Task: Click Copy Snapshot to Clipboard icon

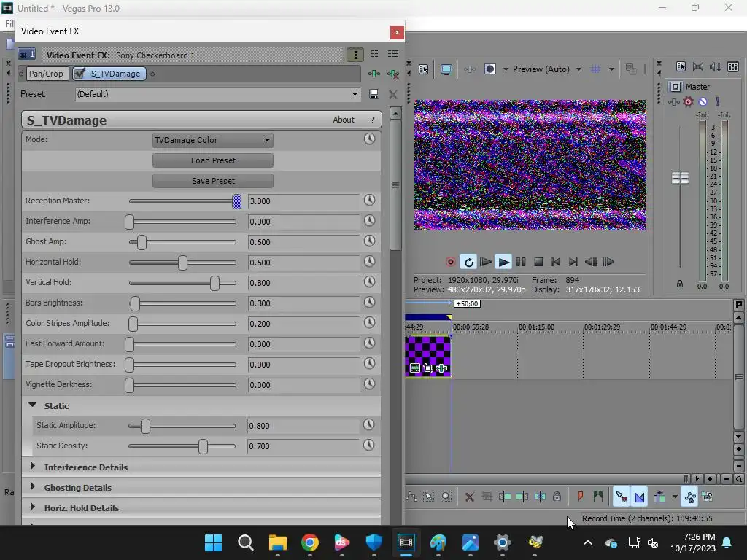Action: [x=631, y=69]
